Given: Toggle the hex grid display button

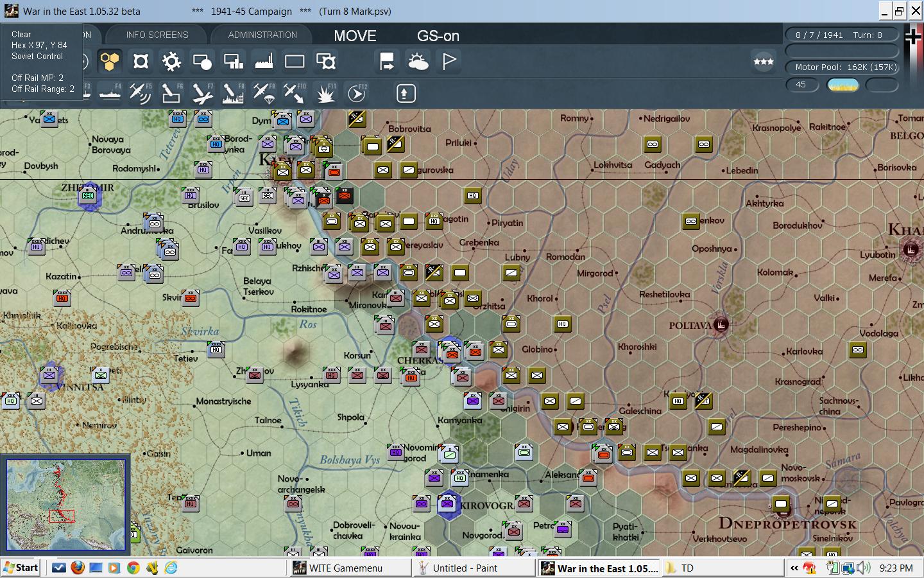Looking at the screenshot, I should coord(110,62).
